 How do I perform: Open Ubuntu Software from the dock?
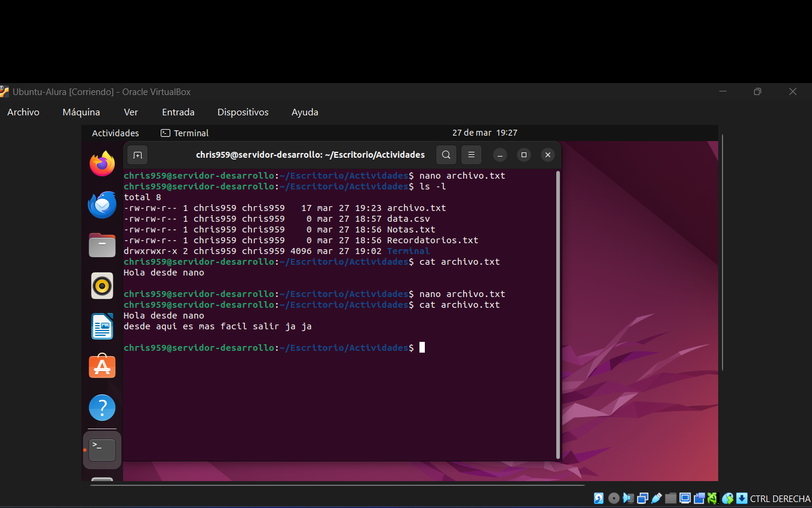tap(102, 366)
